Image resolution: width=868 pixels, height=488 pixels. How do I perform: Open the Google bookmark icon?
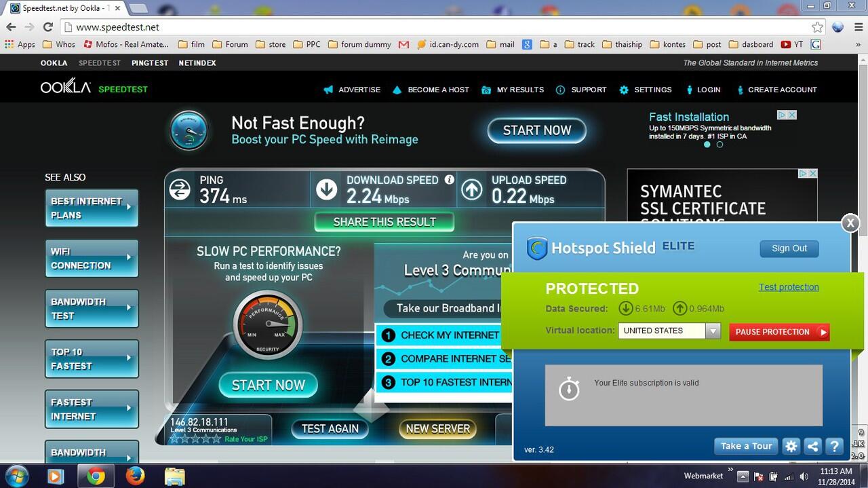[527, 44]
